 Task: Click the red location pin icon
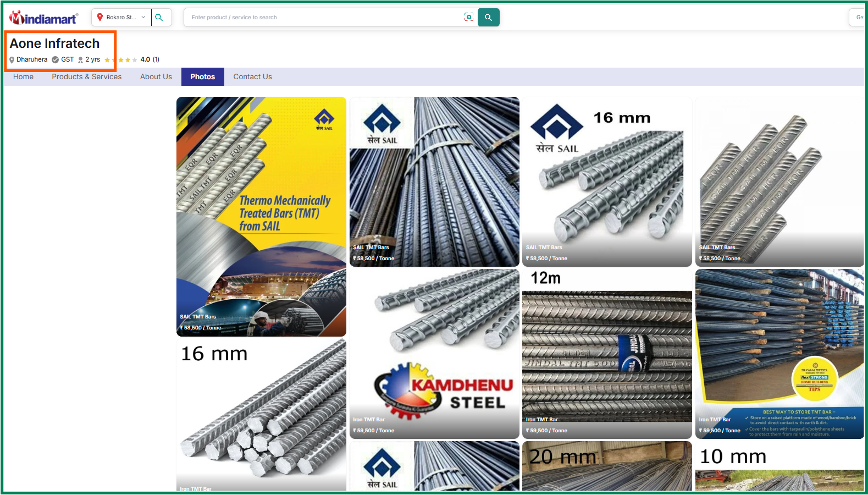[100, 17]
